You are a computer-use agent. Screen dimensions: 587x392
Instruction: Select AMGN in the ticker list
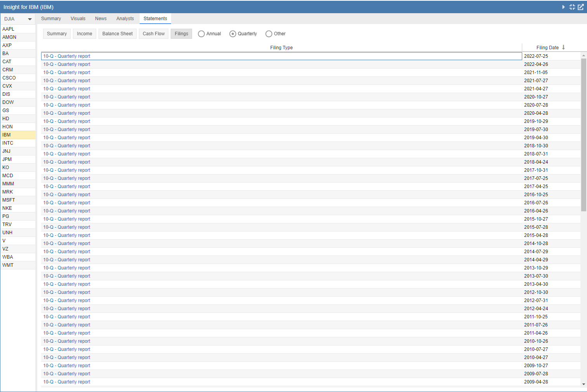(18, 37)
